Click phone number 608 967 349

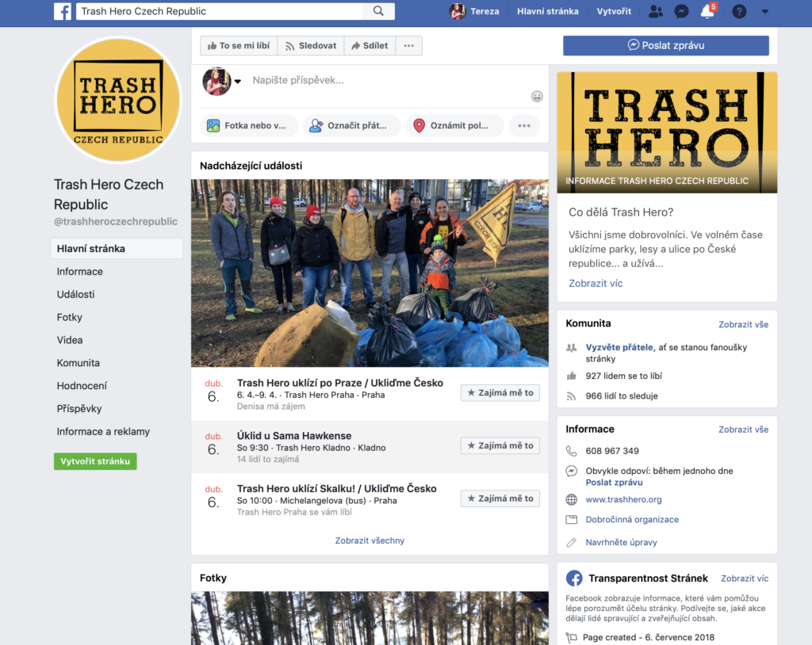point(612,451)
